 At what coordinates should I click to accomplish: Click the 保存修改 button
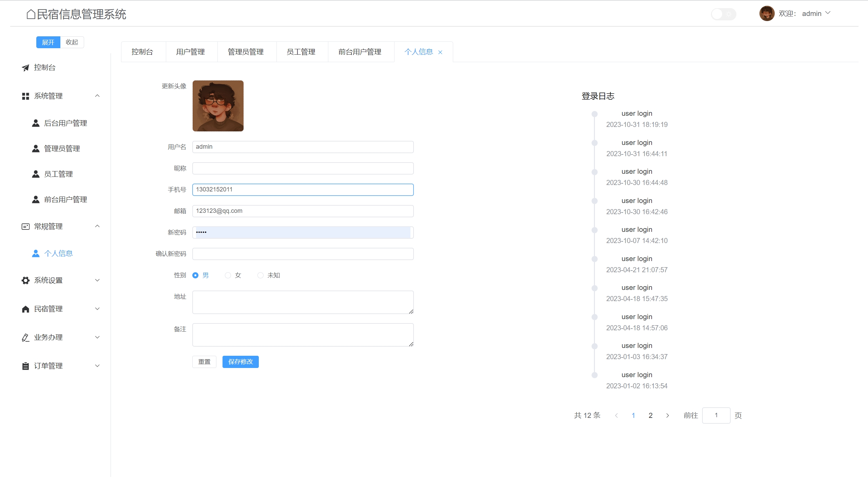240,362
